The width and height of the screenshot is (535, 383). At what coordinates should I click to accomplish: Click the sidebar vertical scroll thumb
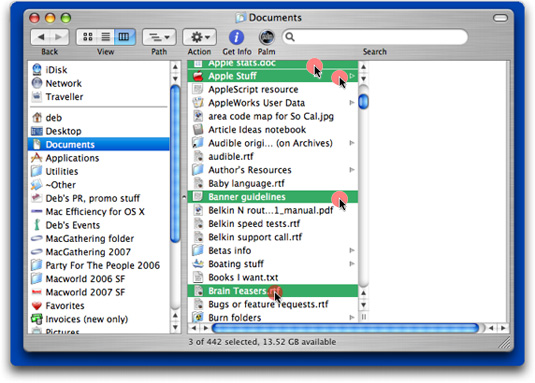pyautogui.click(x=175, y=164)
